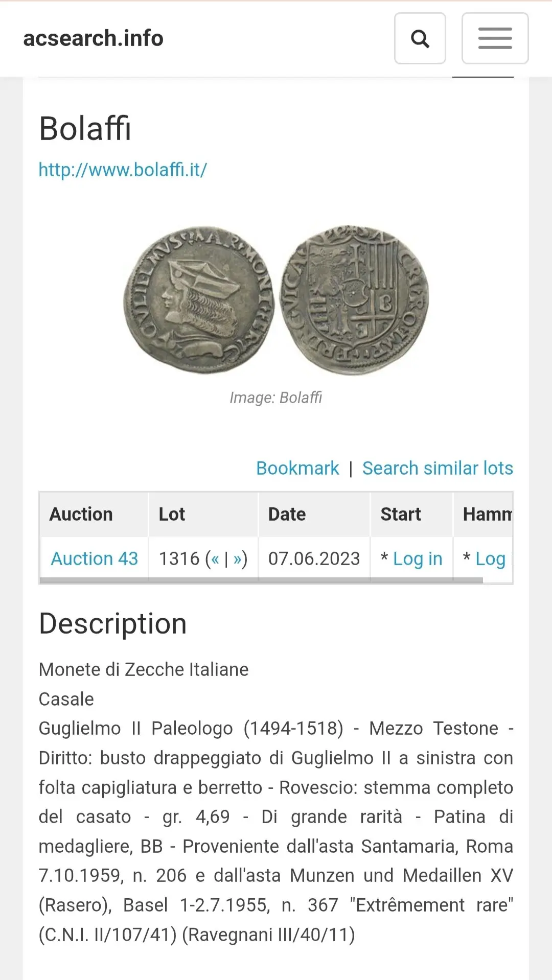
Task: Log in to view start price
Action: click(x=418, y=559)
